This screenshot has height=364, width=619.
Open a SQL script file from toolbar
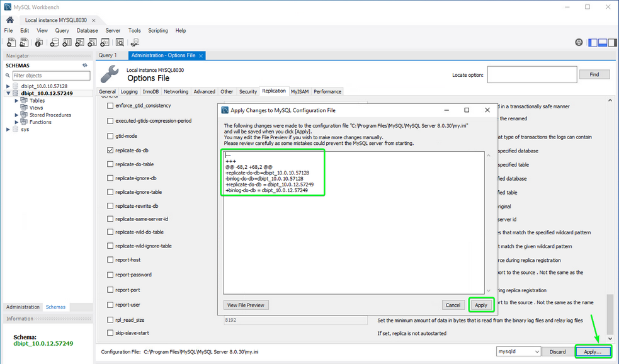click(x=24, y=42)
